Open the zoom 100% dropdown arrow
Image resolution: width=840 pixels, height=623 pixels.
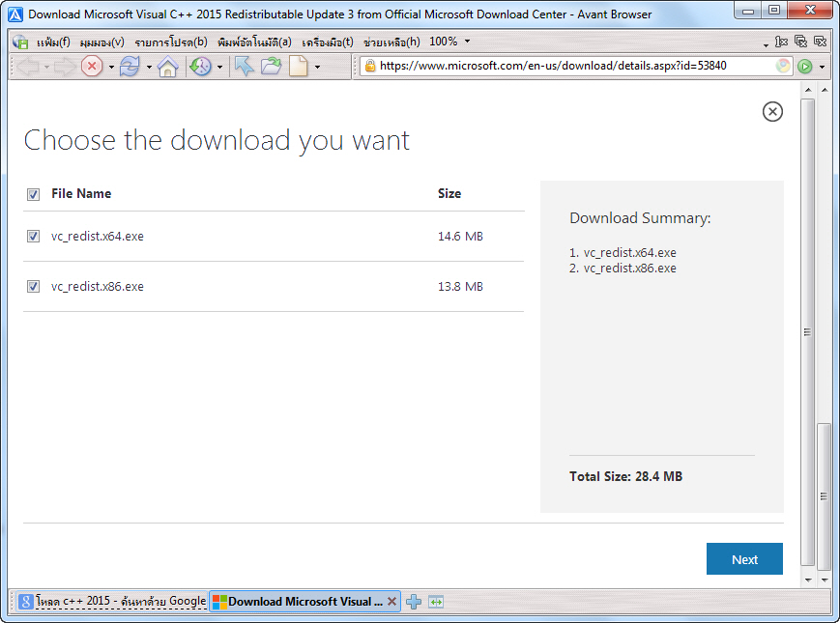click(x=467, y=42)
